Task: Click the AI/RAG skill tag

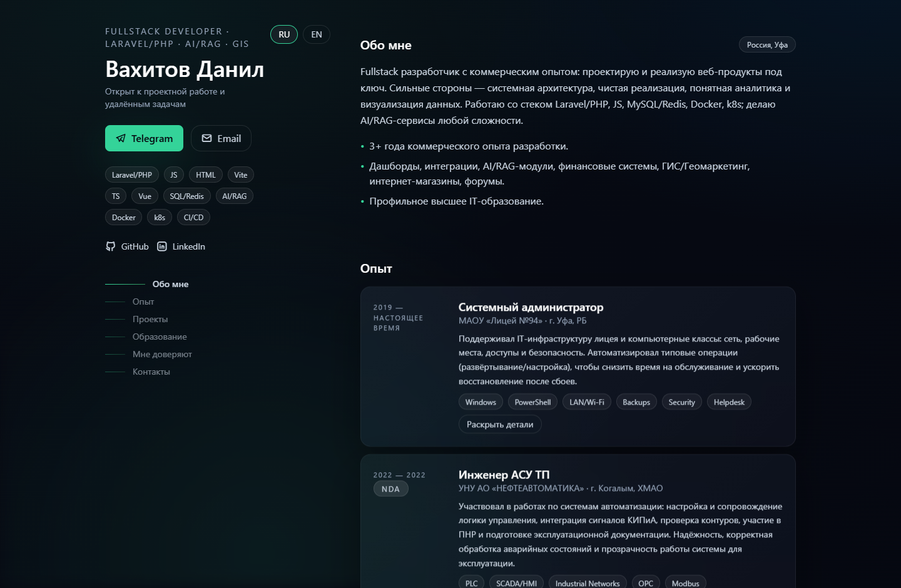Action: (235, 196)
